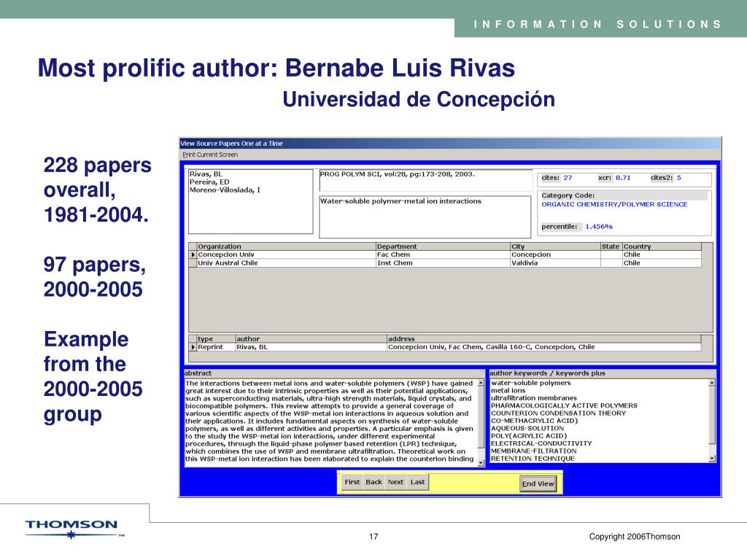Click inside the abstract text box
747x560 pixels.
tap(330, 421)
